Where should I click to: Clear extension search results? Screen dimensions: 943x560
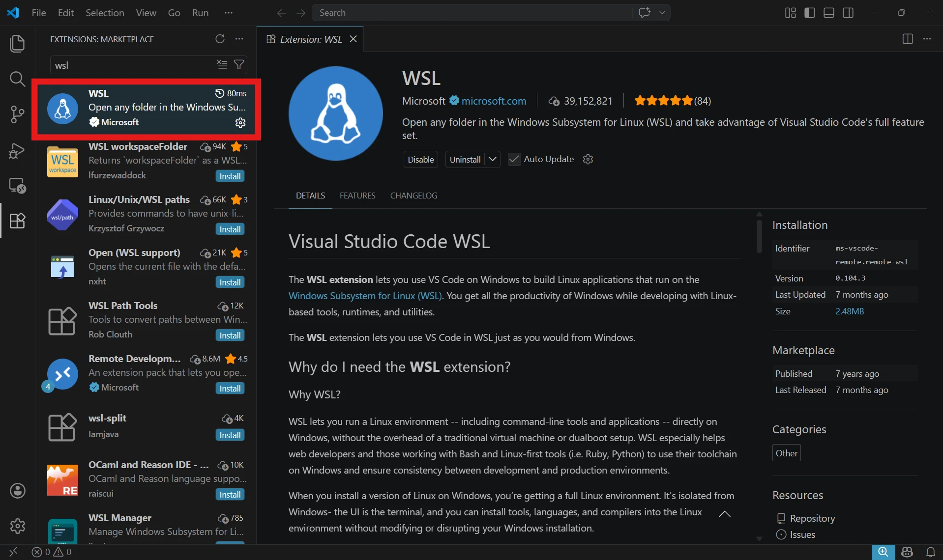[222, 64]
